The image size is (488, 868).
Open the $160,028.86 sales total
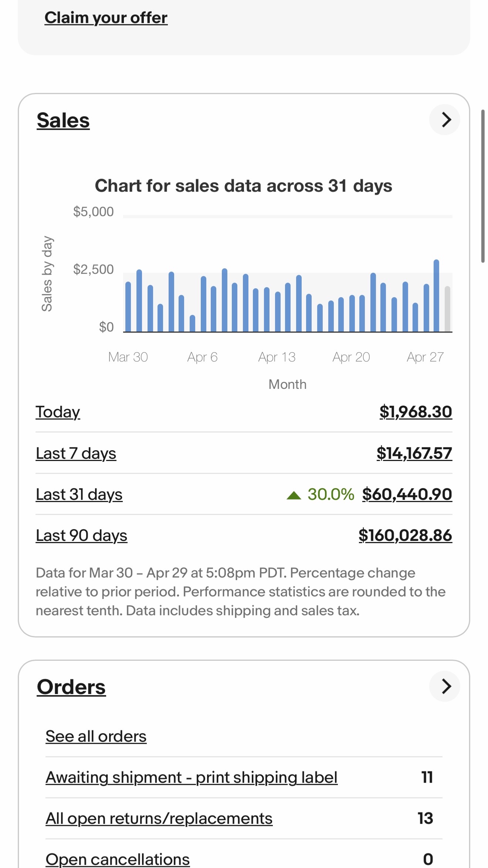(405, 535)
